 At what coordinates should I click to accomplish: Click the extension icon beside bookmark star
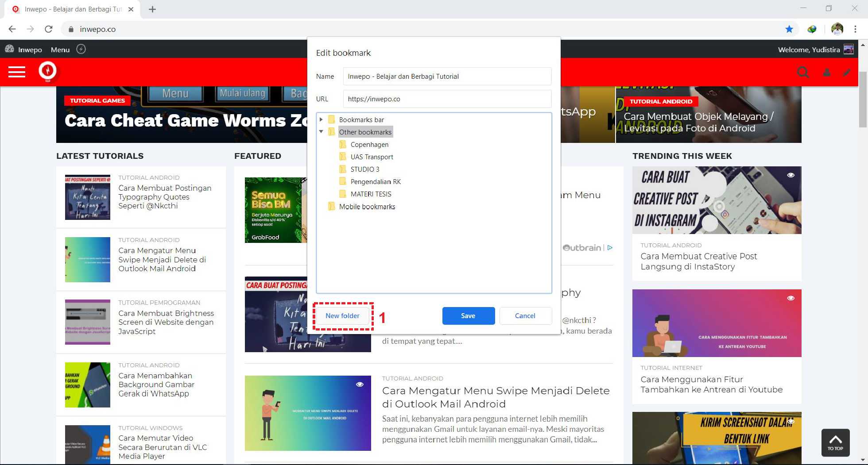point(812,29)
